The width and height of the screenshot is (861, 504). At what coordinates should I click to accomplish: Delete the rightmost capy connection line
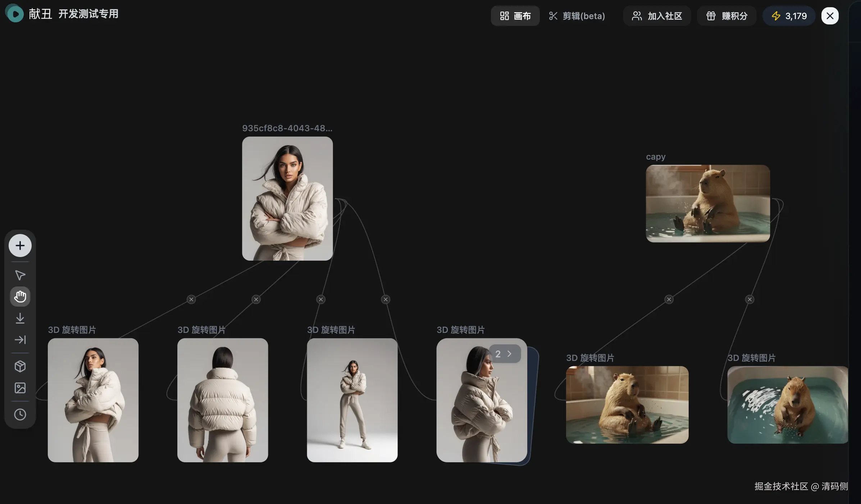(750, 299)
